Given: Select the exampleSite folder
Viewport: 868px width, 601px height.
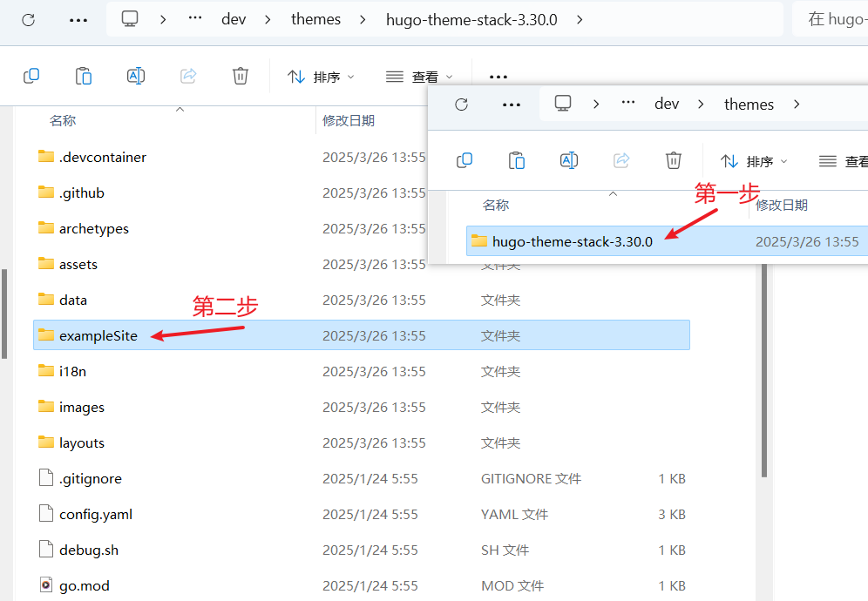Looking at the screenshot, I should (x=98, y=335).
